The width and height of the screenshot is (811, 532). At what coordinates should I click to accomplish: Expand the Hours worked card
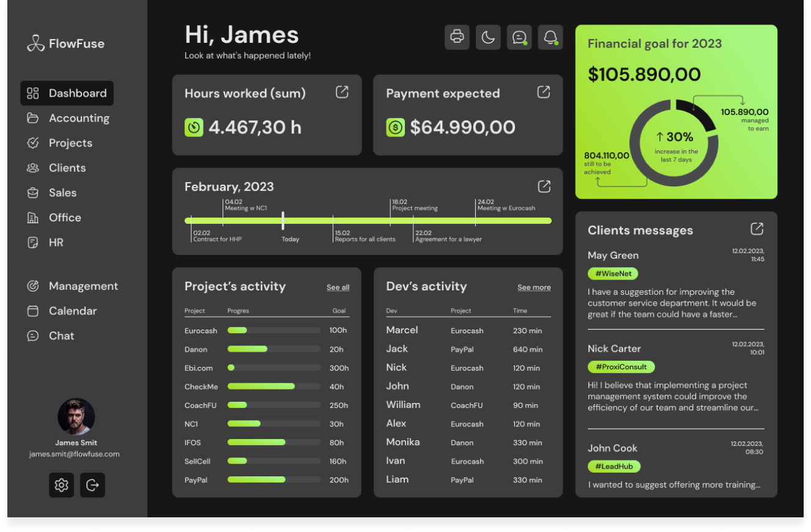[342, 92]
